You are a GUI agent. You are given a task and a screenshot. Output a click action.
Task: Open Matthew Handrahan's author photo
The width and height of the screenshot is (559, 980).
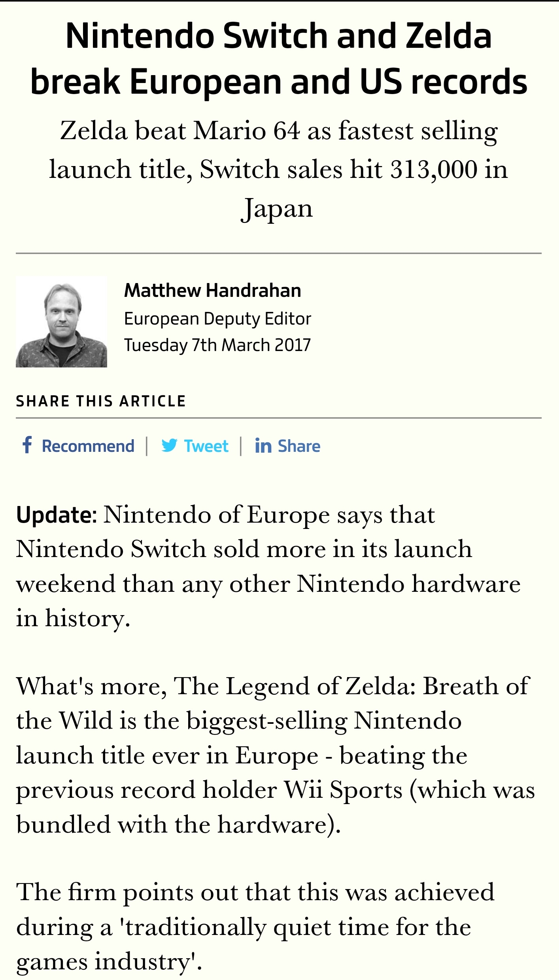(61, 322)
